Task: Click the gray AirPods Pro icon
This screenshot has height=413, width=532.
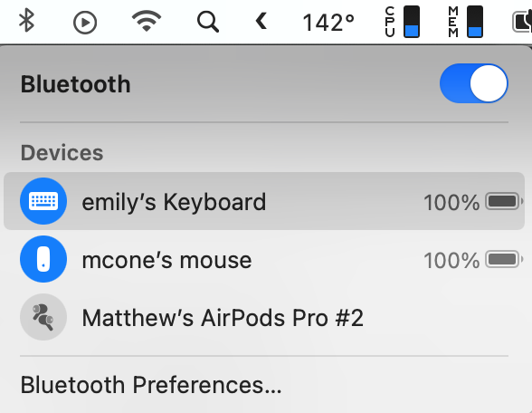Action: pos(43,317)
